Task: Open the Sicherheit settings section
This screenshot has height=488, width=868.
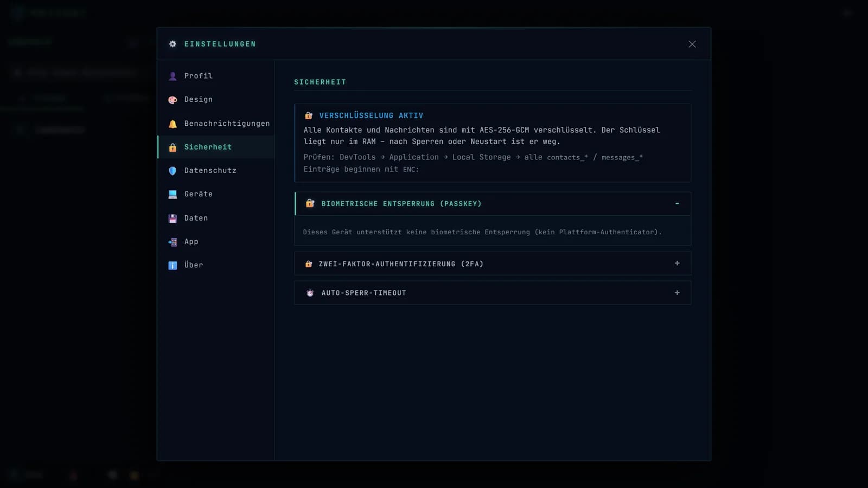Action: (x=216, y=147)
